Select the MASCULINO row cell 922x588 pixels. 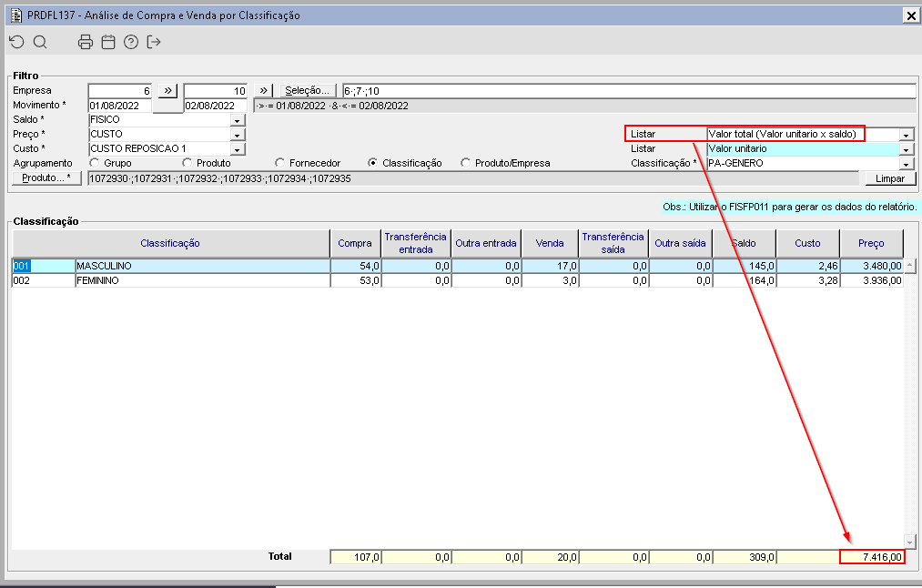[202, 266]
